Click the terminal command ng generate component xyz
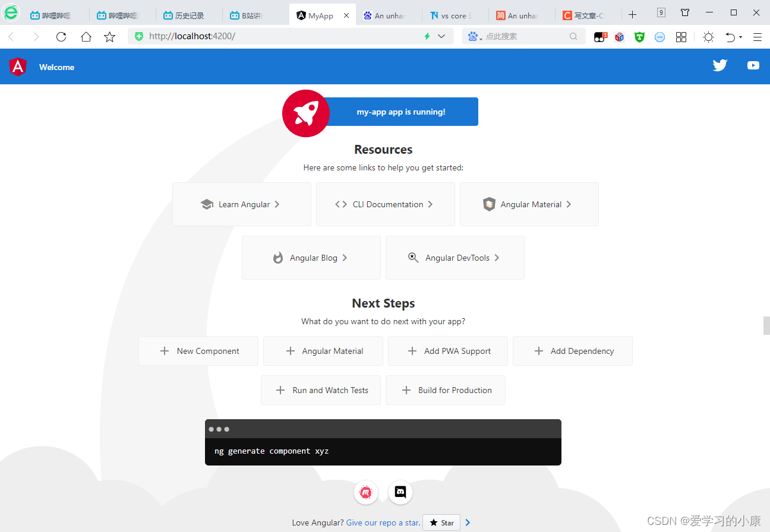 tap(272, 451)
